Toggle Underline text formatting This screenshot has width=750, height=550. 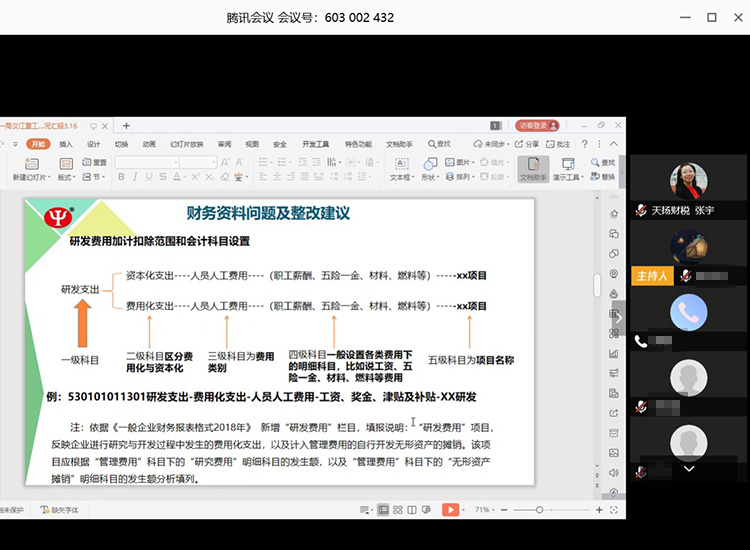[149, 177]
